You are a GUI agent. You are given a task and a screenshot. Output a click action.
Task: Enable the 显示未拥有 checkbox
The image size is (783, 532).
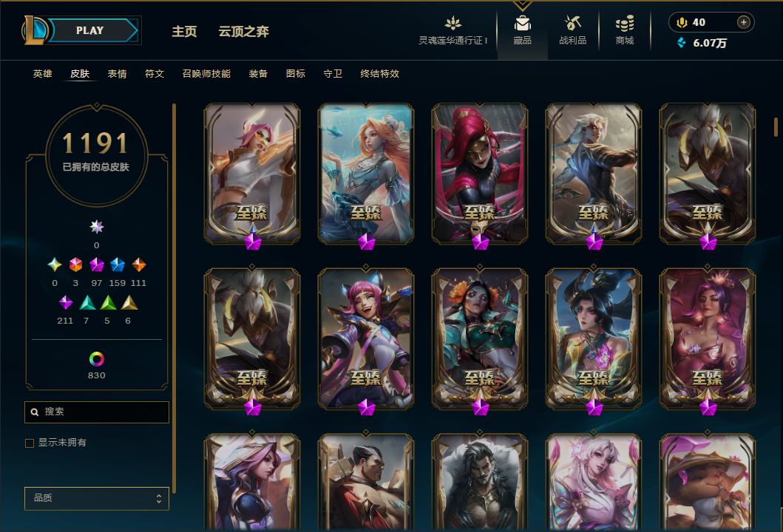[30, 443]
